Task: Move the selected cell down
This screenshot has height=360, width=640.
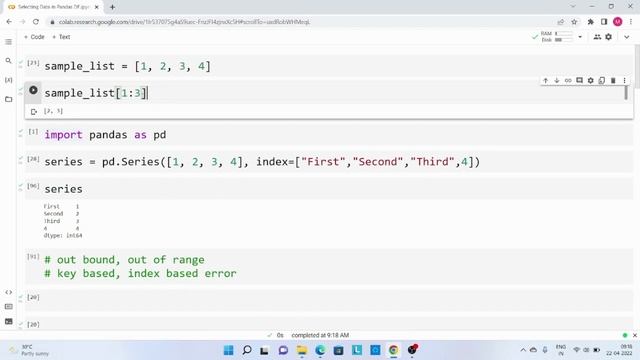Action: point(557,80)
